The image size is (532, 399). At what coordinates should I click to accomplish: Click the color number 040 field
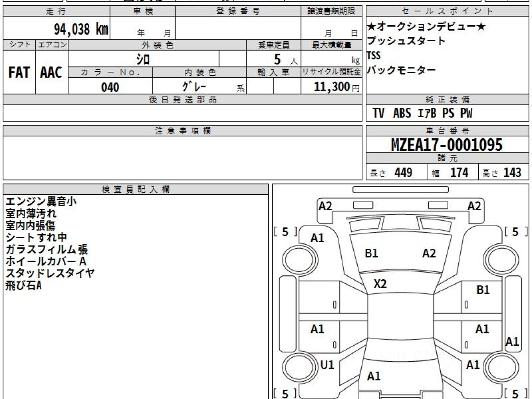point(110,87)
